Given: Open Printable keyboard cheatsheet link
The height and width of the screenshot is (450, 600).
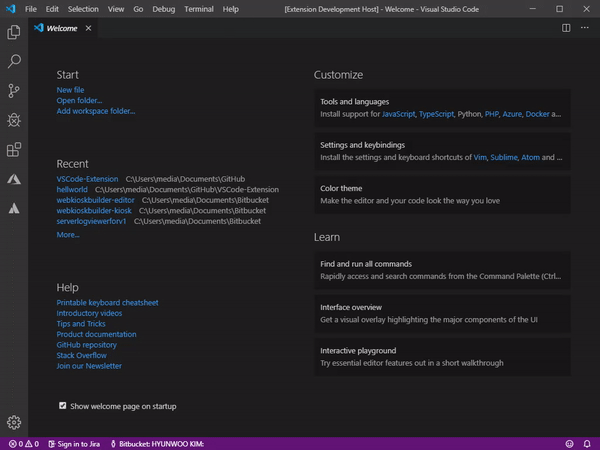Looking at the screenshot, I should pyautogui.click(x=108, y=303).
